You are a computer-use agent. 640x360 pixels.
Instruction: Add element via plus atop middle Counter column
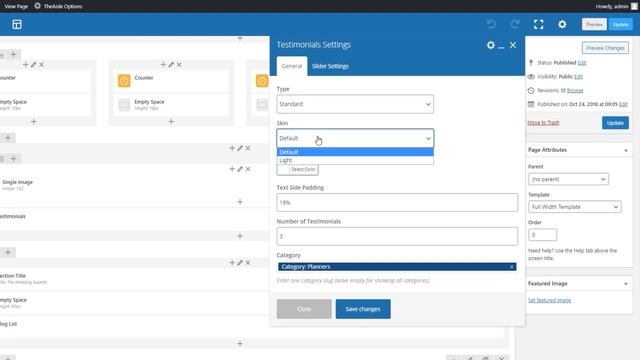click(x=163, y=64)
